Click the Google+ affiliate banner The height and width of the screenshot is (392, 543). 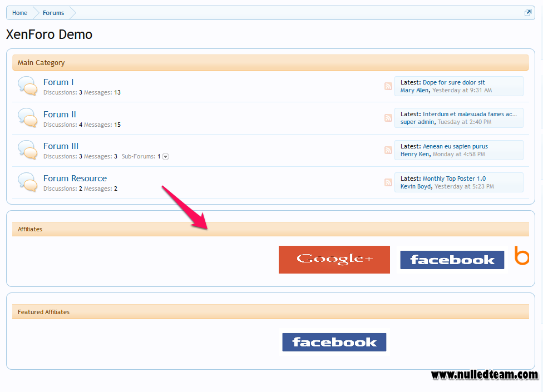(x=334, y=260)
